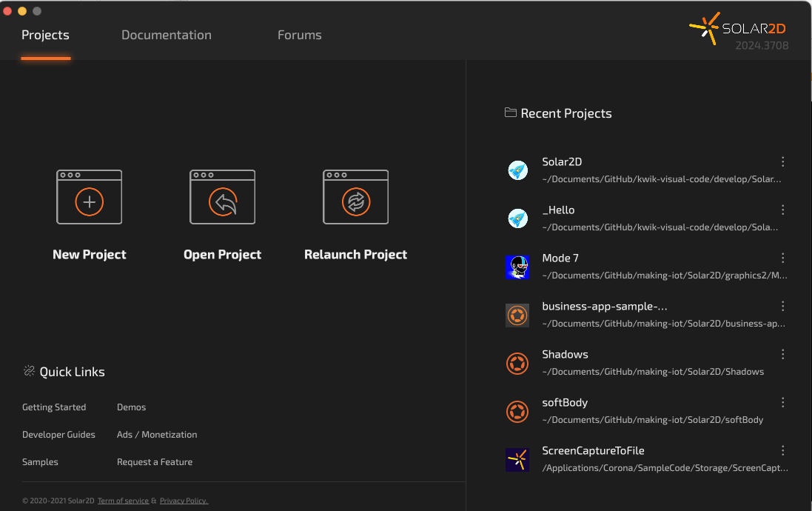The image size is (812, 511).
Task: Click the Mode 7 project thumbnail icon
Action: click(x=517, y=267)
